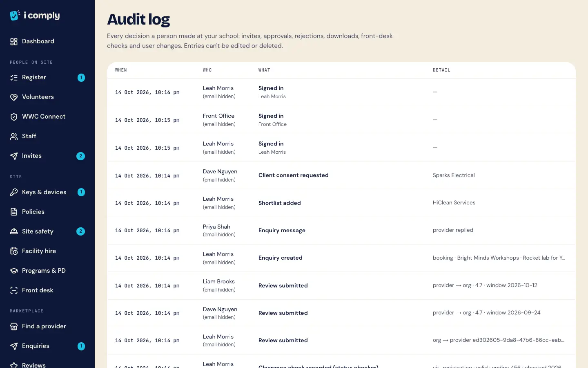Screen dimensions: 588x368
Task: Click the Register notification badge
Action: point(81,77)
